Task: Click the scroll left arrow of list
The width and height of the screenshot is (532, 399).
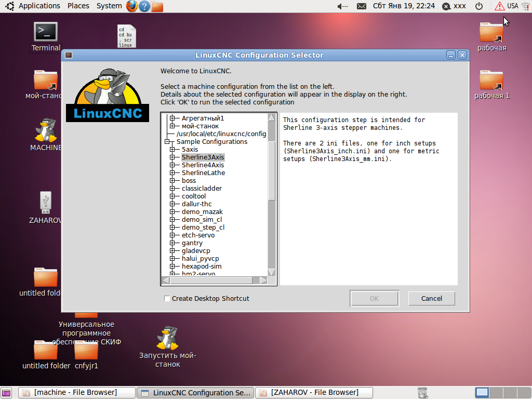Action: click(x=166, y=281)
